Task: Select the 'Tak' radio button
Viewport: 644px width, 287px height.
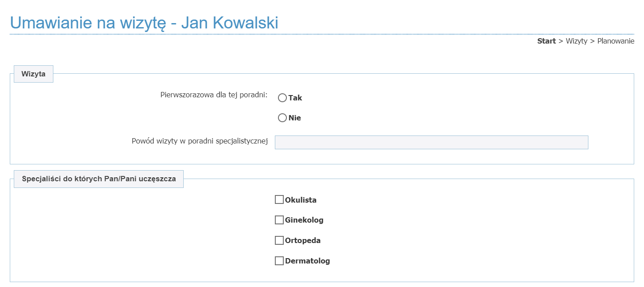Action: click(x=282, y=98)
